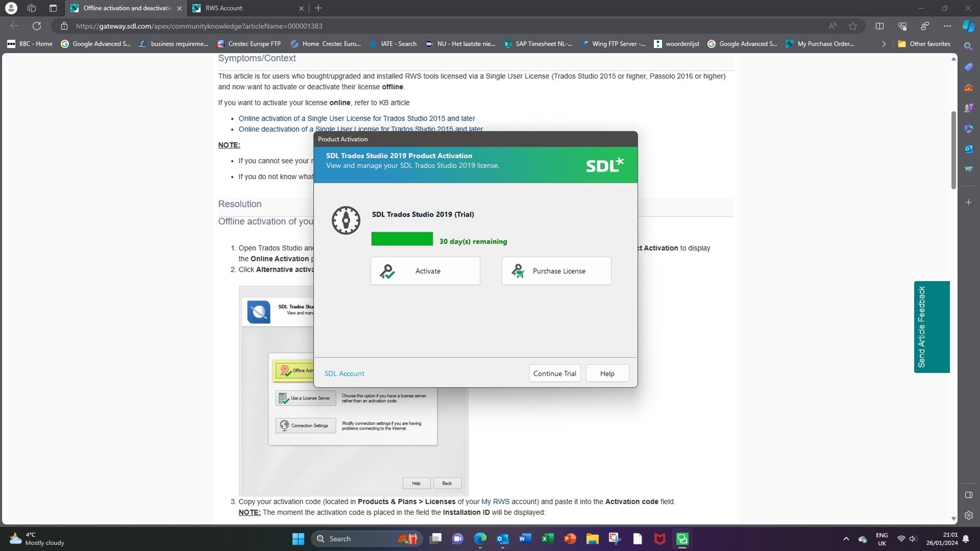980x551 pixels.
Task: Open the tab actions menu icon
Action: pos(53,8)
